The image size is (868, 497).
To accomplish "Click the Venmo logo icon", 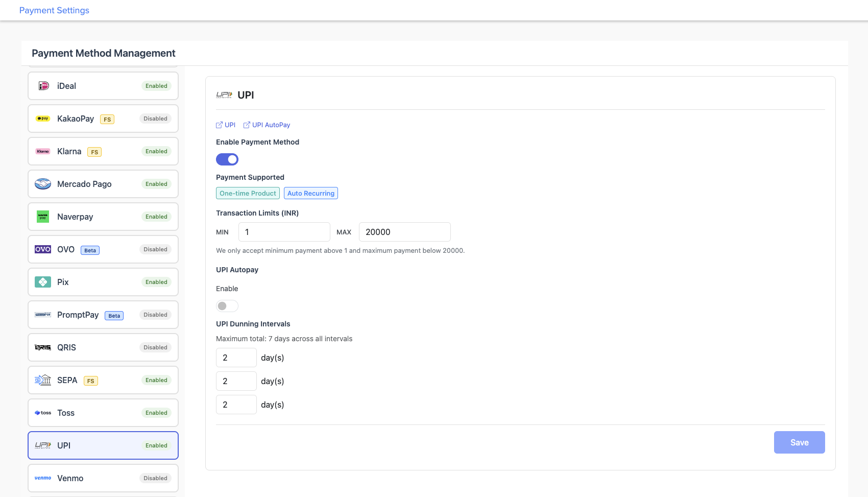I will pyautogui.click(x=43, y=478).
